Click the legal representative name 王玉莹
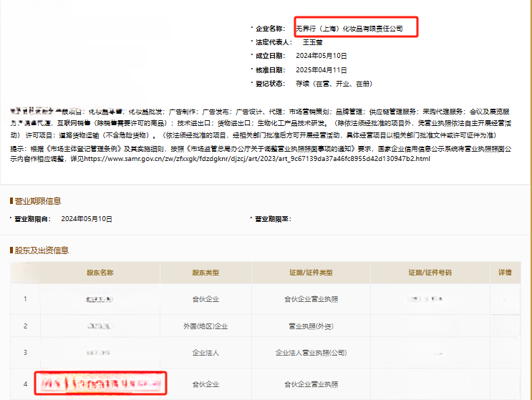 pos(312,42)
